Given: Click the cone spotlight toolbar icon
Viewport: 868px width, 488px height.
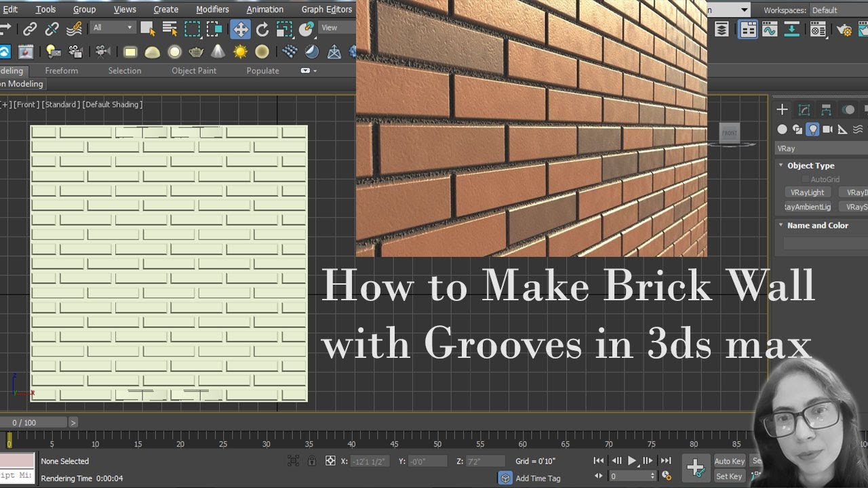Looking at the screenshot, I should click(x=218, y=52).
